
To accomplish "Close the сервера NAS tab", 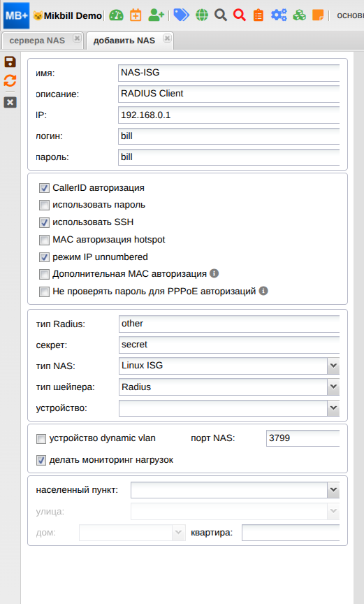I will point(77,38).
